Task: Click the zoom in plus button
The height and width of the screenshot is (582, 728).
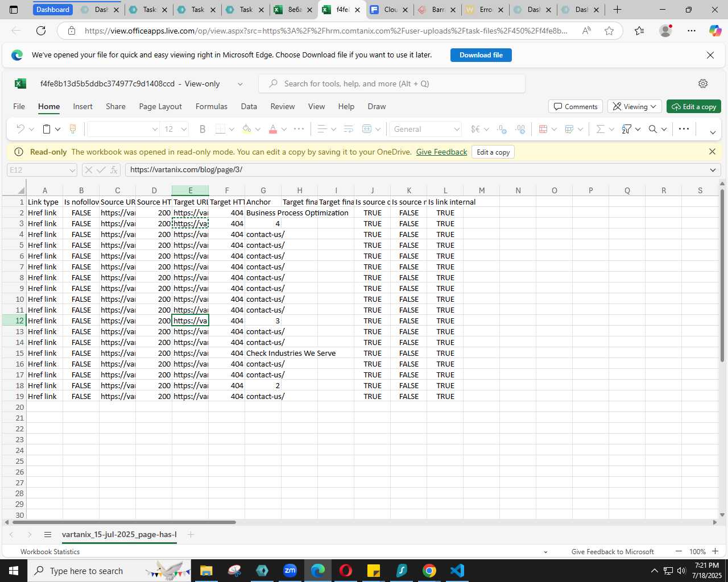Action: coord(715,551)
